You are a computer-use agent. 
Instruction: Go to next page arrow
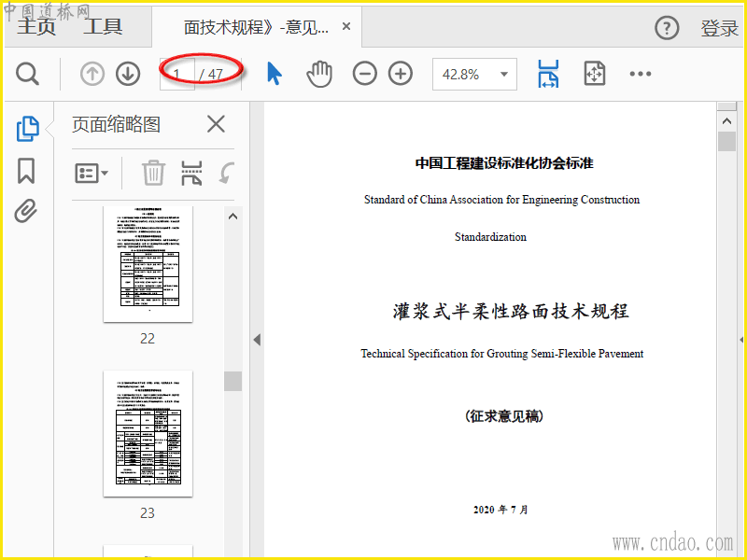coord(128,75)
